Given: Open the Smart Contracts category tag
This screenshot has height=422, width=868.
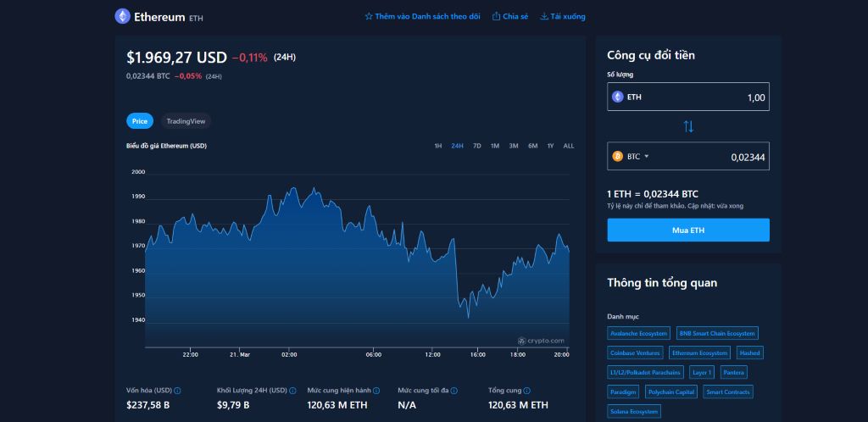Looking at the screenshot, I should tap(728, 392).
